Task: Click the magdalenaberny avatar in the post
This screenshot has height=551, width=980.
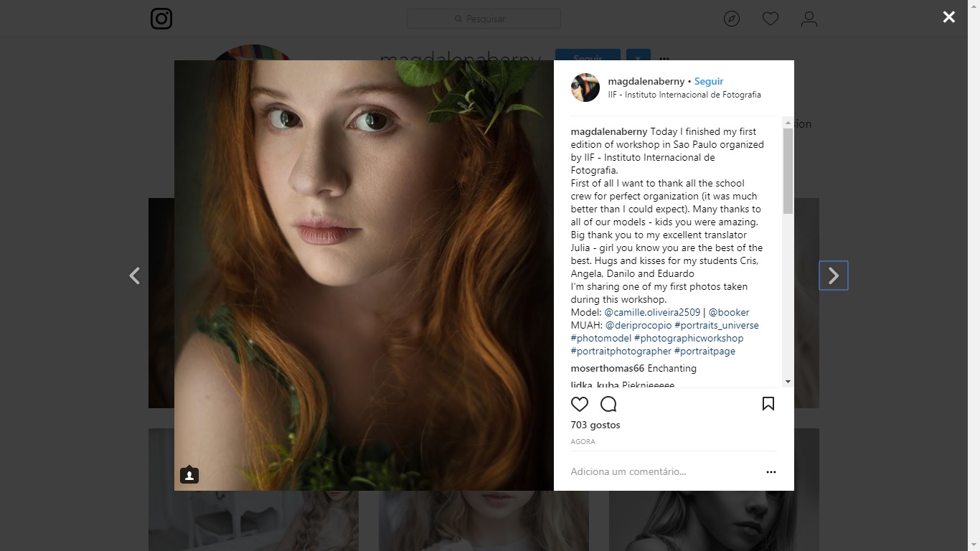Action: 585,88
